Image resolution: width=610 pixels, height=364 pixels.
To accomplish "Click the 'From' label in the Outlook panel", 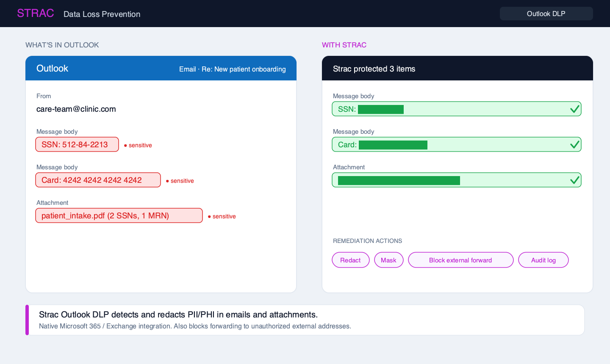I will coord(44,96).
